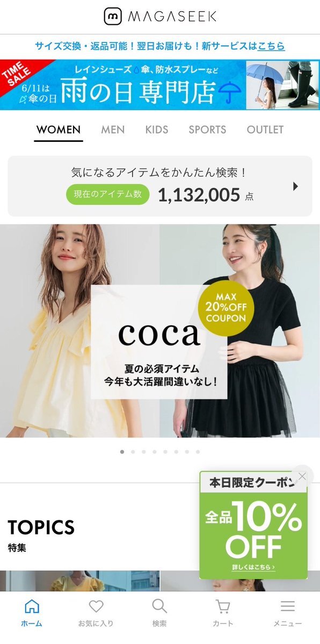Select the WOMEN tab
Image resolution: width=320 pixels, height=644 pixels.
[x=59, y=130]
